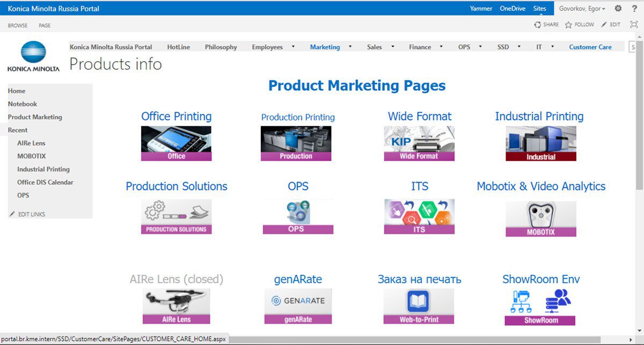Open AIRe Lens under Recent

tap(31, 143)
